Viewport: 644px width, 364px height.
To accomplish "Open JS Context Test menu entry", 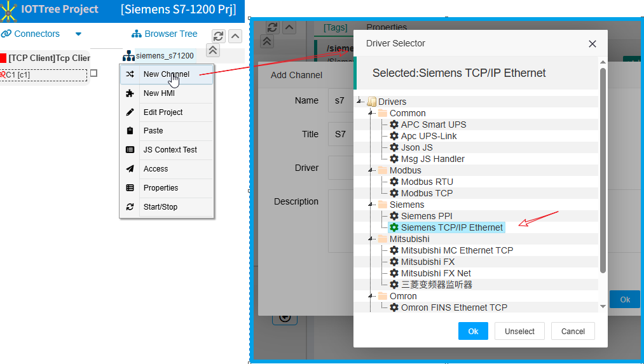I will click(x=167, y=150).
